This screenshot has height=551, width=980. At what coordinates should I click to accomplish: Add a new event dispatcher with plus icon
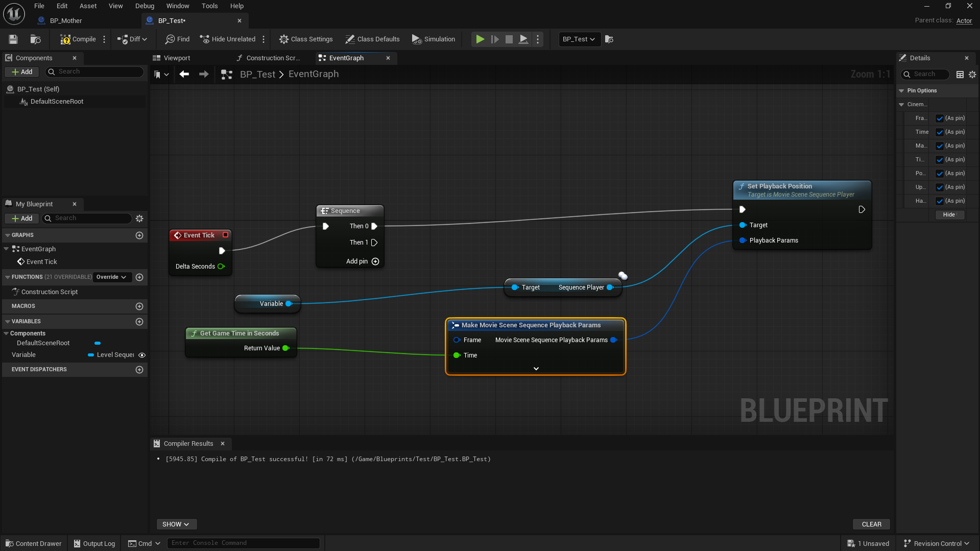(139, 370)
